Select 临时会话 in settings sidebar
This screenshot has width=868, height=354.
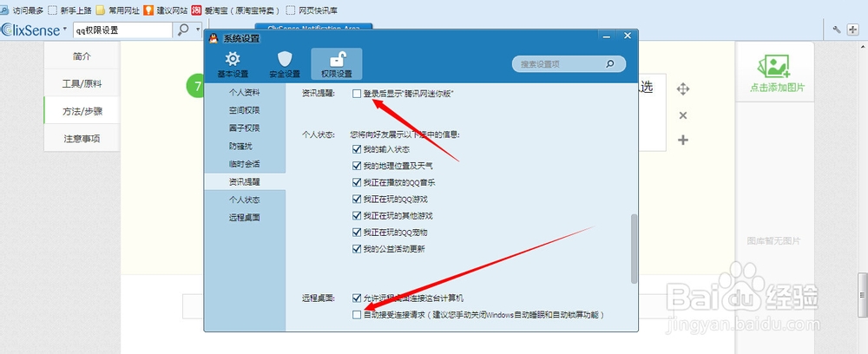pos(245,164)
